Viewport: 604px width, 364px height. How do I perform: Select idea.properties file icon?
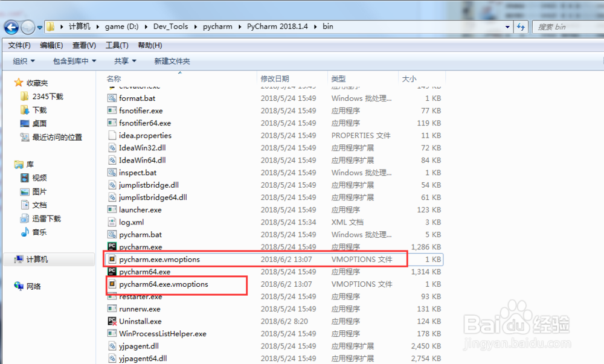[112, 135]
